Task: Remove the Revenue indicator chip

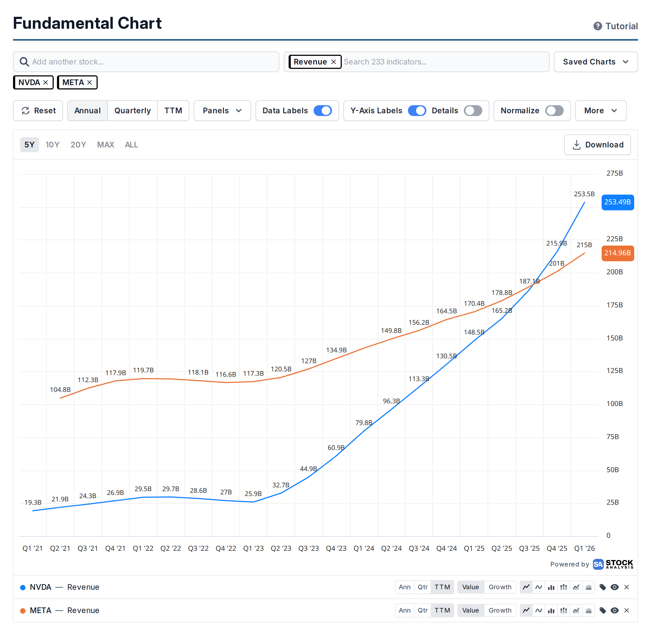Action: tap(334, 62)
